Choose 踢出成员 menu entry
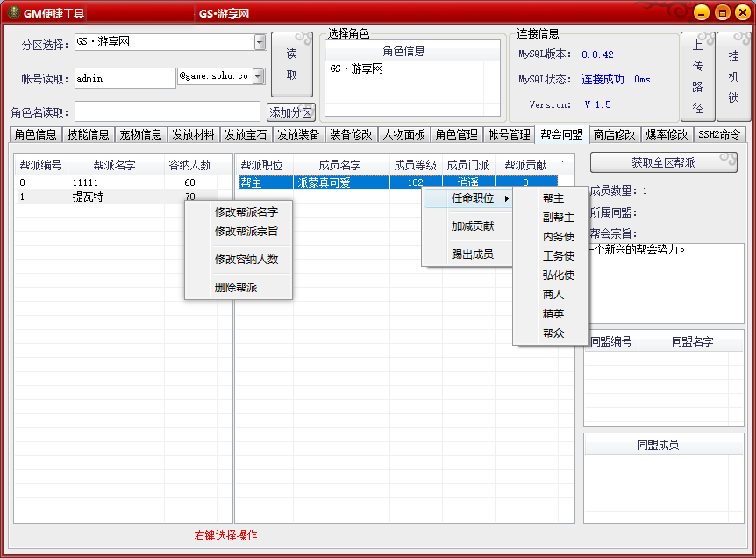756x558 pixels. click(472, 254)
